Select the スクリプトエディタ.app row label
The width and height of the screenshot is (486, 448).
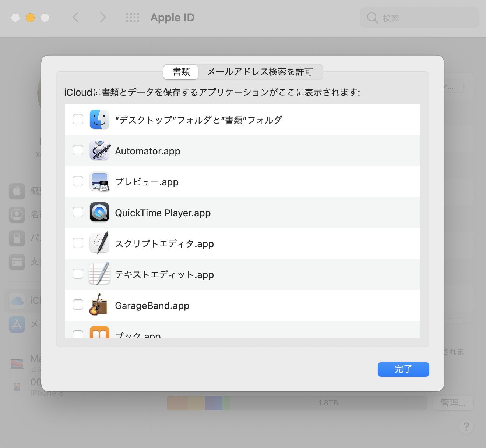165,244
